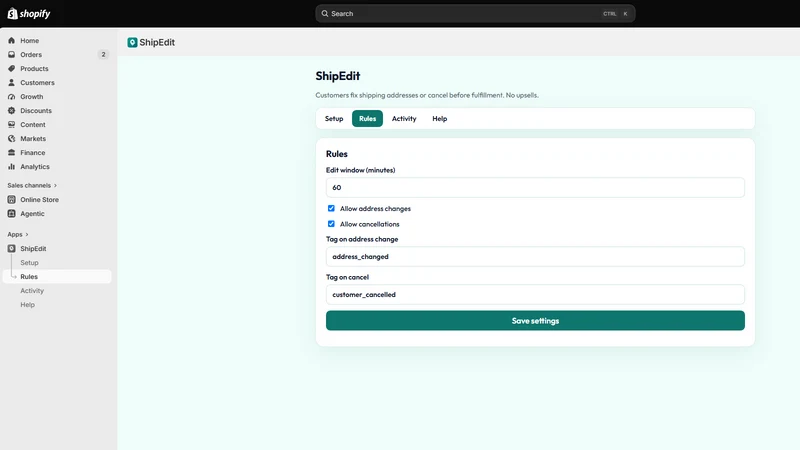Open Setup under ShipEdit in sidebar
Screen dimensions: 800x450
click(x=29, y=263)
